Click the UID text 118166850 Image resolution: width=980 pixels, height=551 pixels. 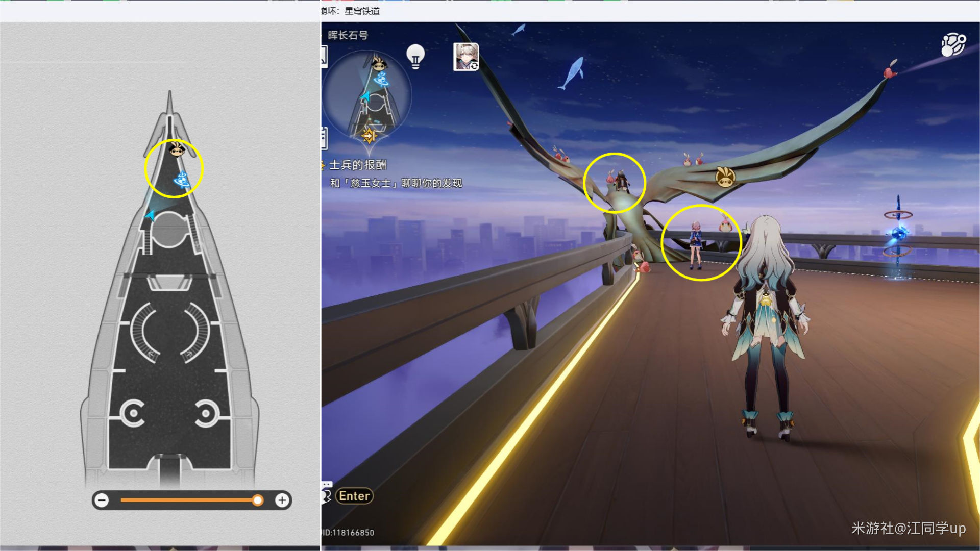[349, 533]
